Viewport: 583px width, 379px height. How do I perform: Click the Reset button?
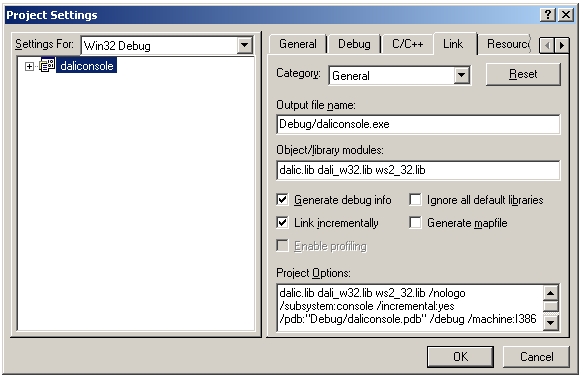tap(523, 74)
